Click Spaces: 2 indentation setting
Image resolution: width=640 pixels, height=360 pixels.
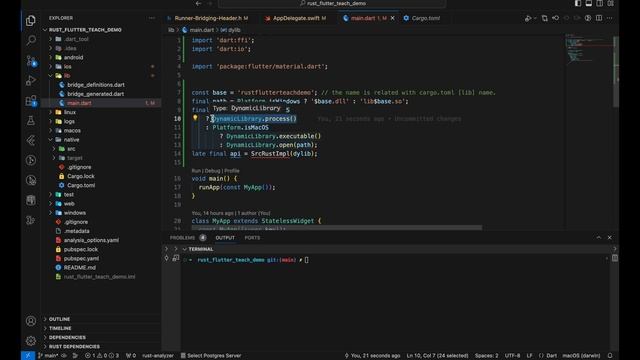point(487,356)
